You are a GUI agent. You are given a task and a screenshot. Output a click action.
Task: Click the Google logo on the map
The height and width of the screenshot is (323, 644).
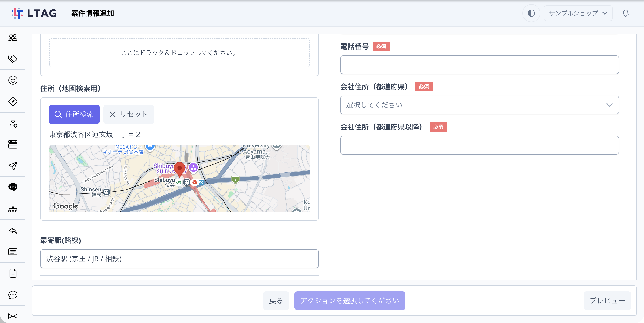(66, 206)
